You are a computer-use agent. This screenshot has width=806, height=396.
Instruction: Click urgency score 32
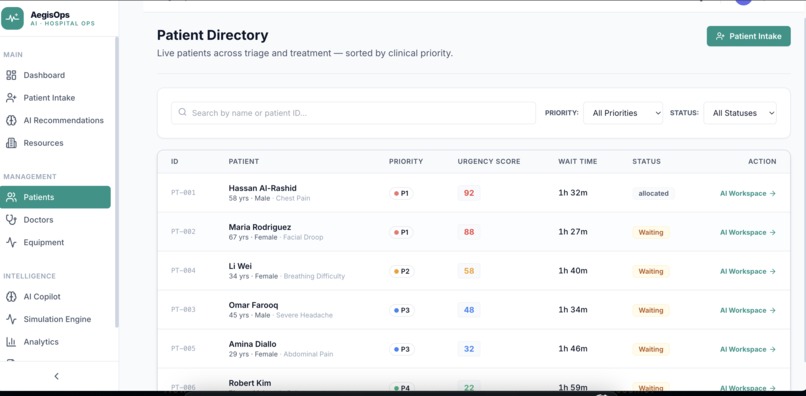[469, 350]
